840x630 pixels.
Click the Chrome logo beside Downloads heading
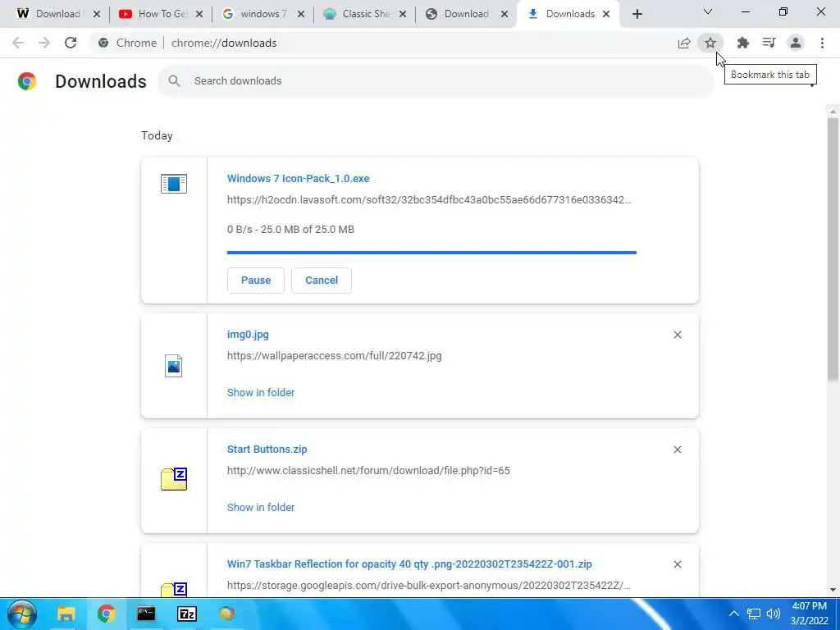[27, 81]
